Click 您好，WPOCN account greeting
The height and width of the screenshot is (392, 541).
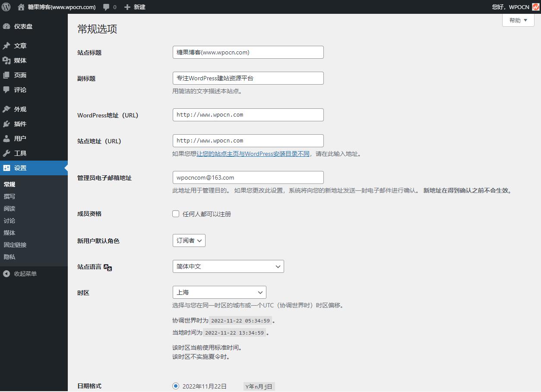511,7
